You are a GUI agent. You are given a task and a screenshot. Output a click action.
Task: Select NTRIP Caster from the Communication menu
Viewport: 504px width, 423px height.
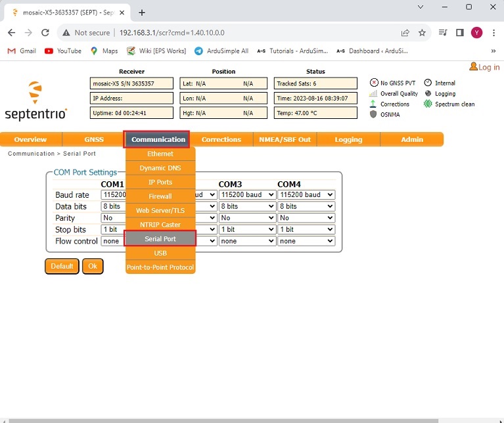tap(160, 225)
